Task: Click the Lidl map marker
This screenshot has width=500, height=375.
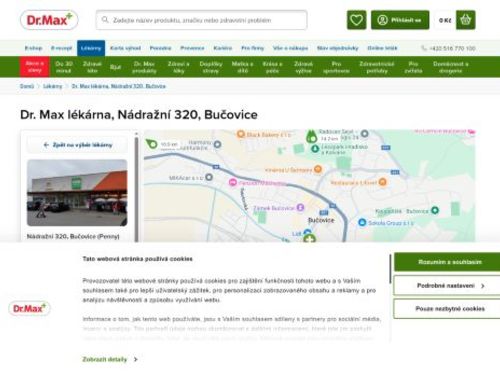Action: (x=307, y=232)
